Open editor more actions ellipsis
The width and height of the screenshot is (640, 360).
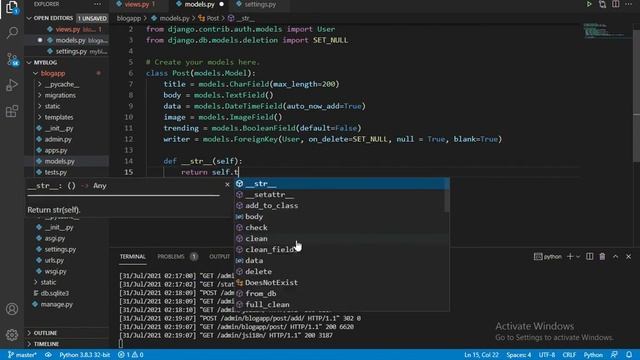pos(628,4)
